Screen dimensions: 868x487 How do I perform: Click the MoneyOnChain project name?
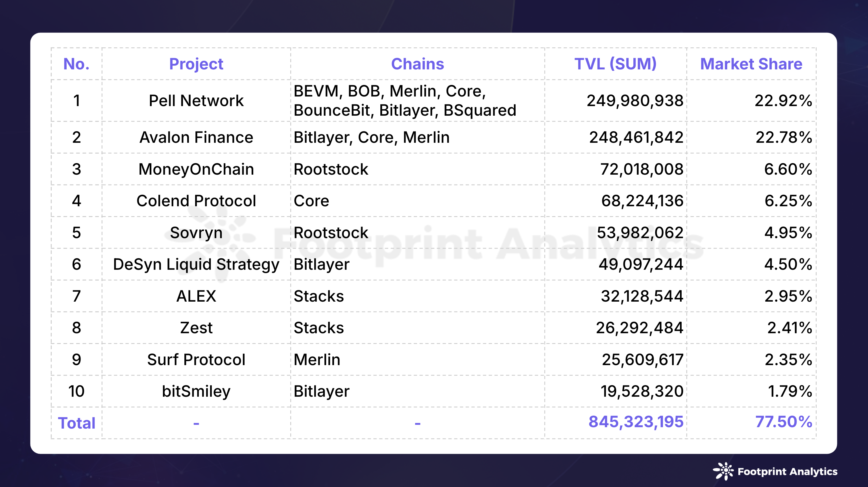tap(196, 169)
